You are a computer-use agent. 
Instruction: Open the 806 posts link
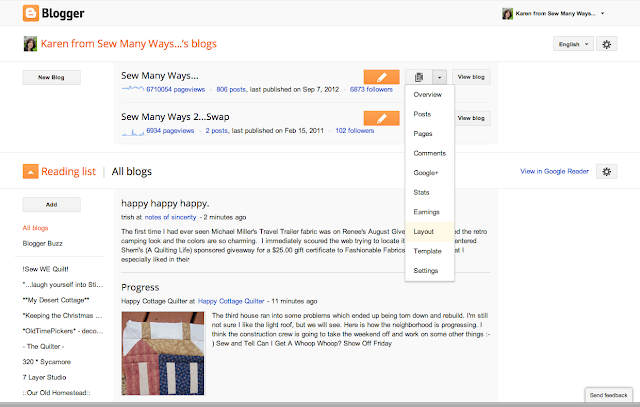(x=231, y=89)
